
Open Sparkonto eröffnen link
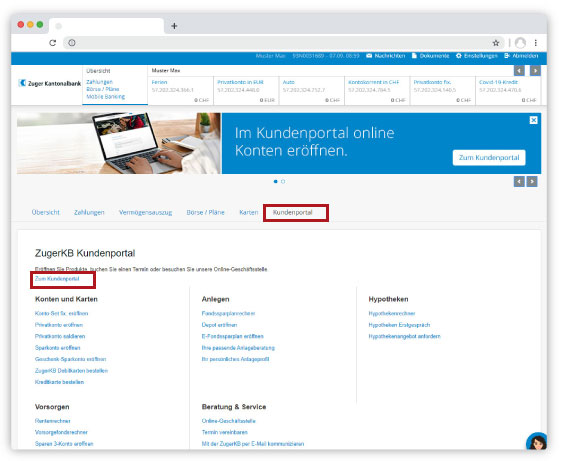pyautogui.click(x=57, y=348)
